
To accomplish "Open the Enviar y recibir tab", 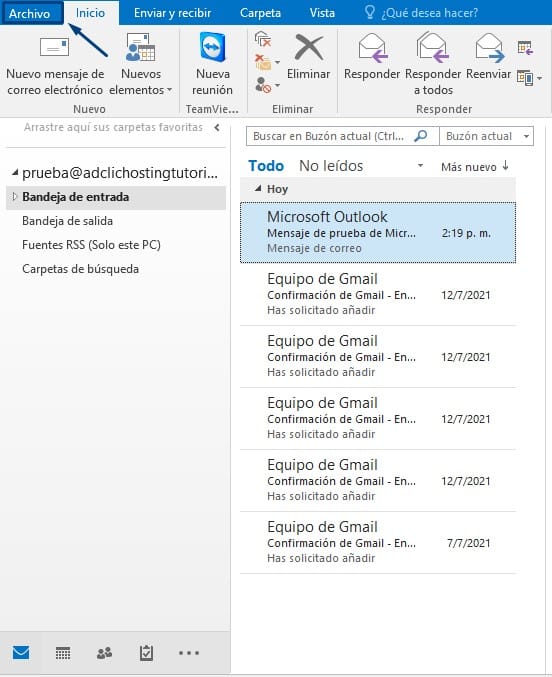I will tap(172, 13).
